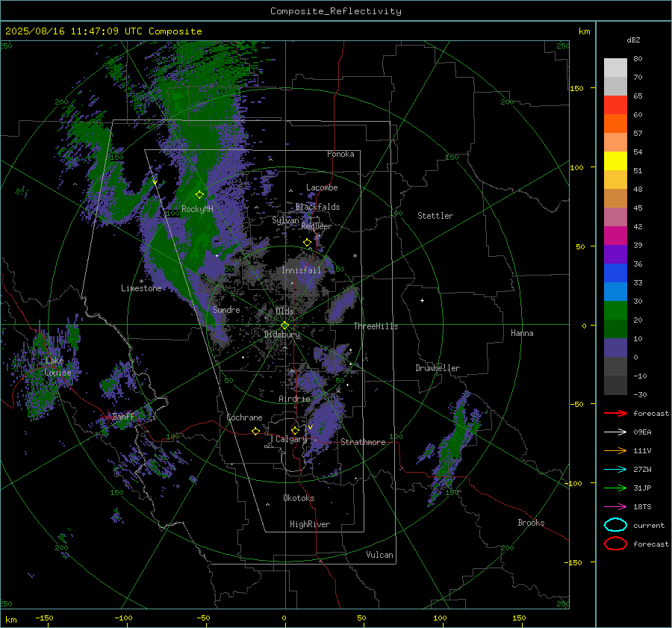This screenshot has height=628, width=672.
Task: Click the orange 111V arrow icon
Action: [615, 450]
